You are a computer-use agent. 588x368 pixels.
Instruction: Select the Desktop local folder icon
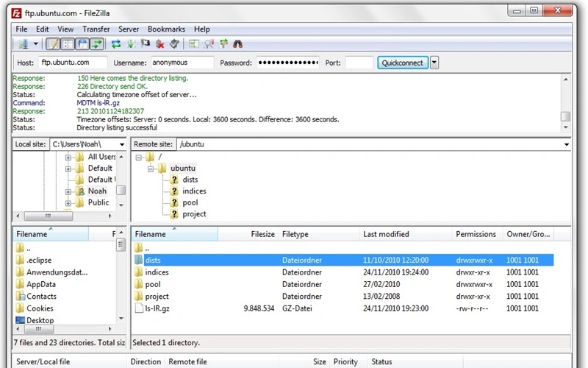tap(20, 320)
